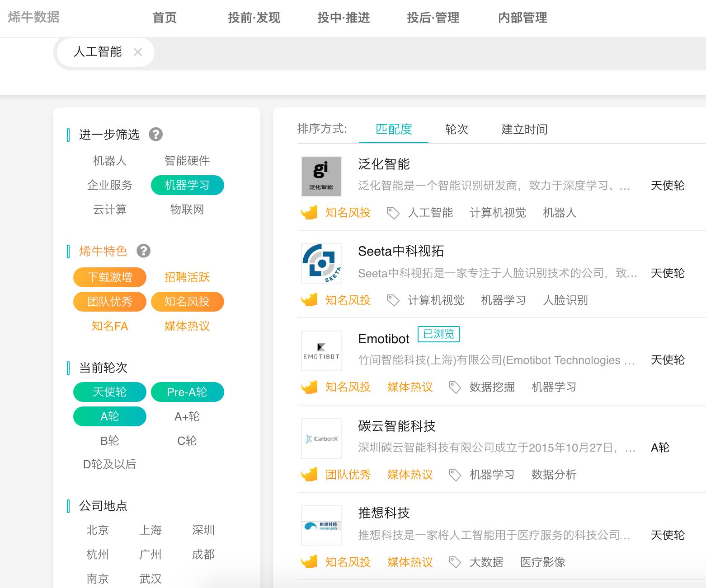This screenshot has width=706, height=588.
Task: Sort results by 轮次
Action: tap(457, 130)
